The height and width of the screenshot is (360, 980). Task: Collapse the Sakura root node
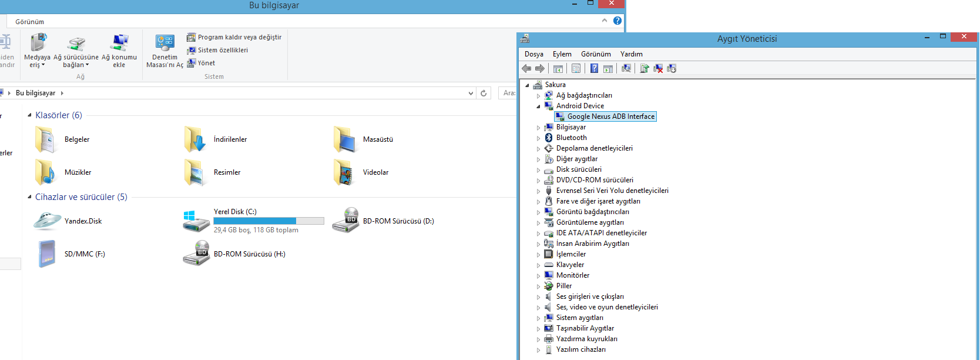pyautogui.click(x=528, y=85)
